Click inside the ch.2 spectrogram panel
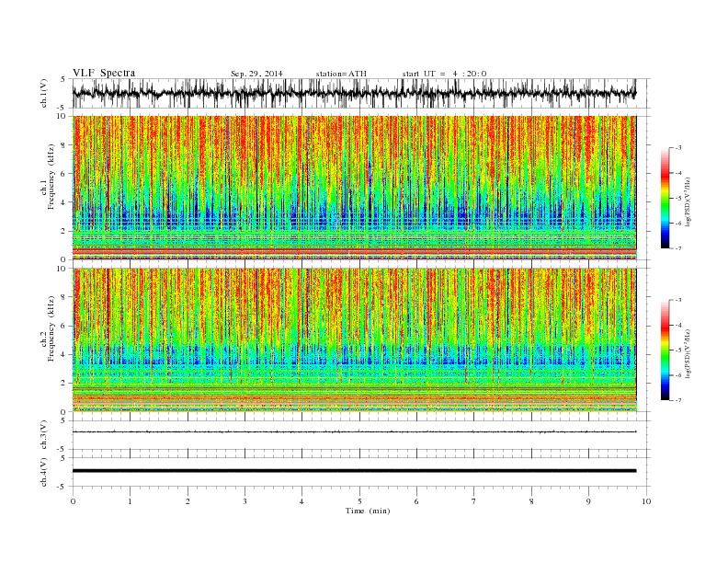This screenshot has height=563, width=728. [x=354, y=340]
